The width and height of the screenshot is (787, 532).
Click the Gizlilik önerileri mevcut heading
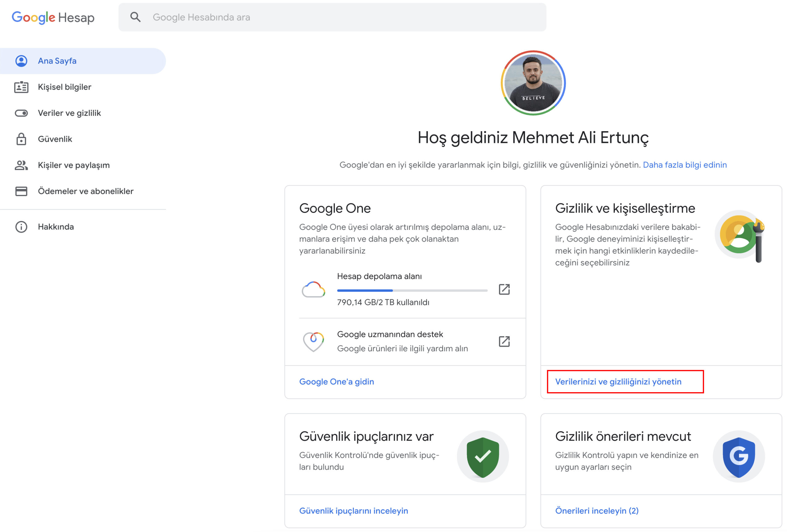[x=623, y=436]
